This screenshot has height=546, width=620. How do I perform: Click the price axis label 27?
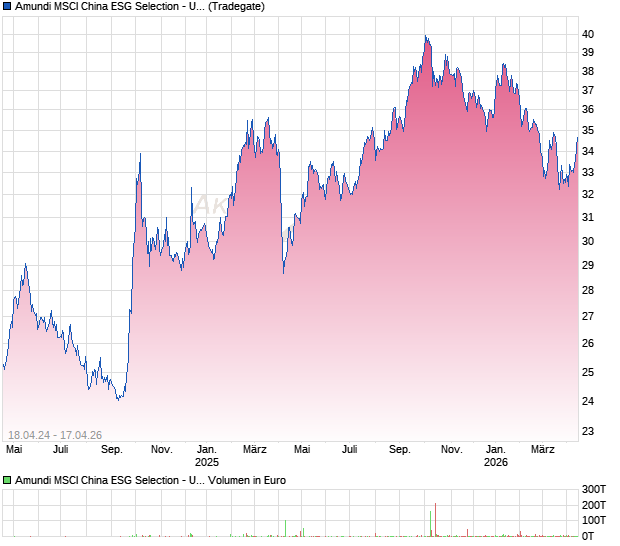click(x=588, y=316)
